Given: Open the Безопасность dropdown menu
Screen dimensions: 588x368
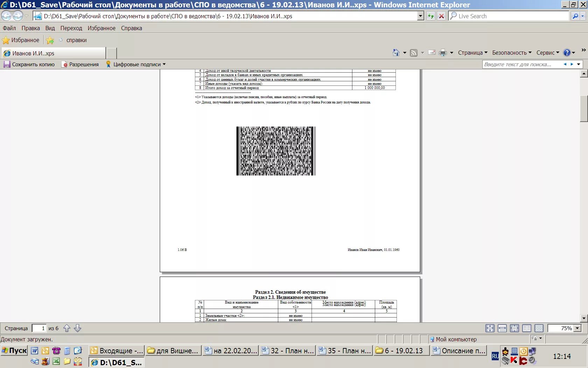Looking at the screenshot, I should (512, 53).
